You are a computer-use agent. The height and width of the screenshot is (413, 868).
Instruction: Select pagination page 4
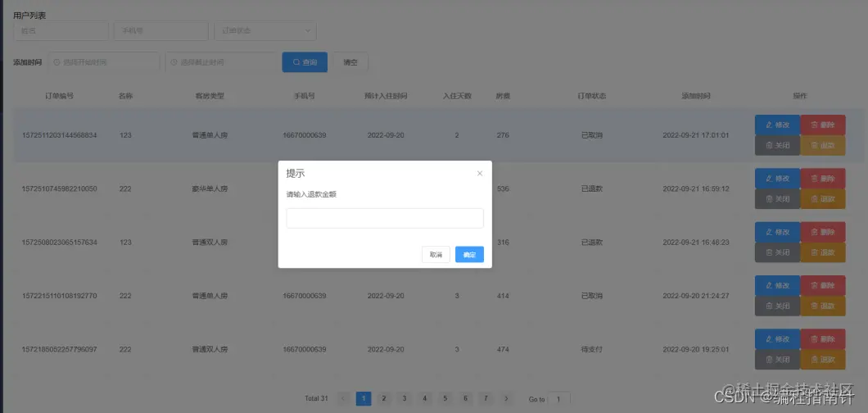click(x=425, y=398)
